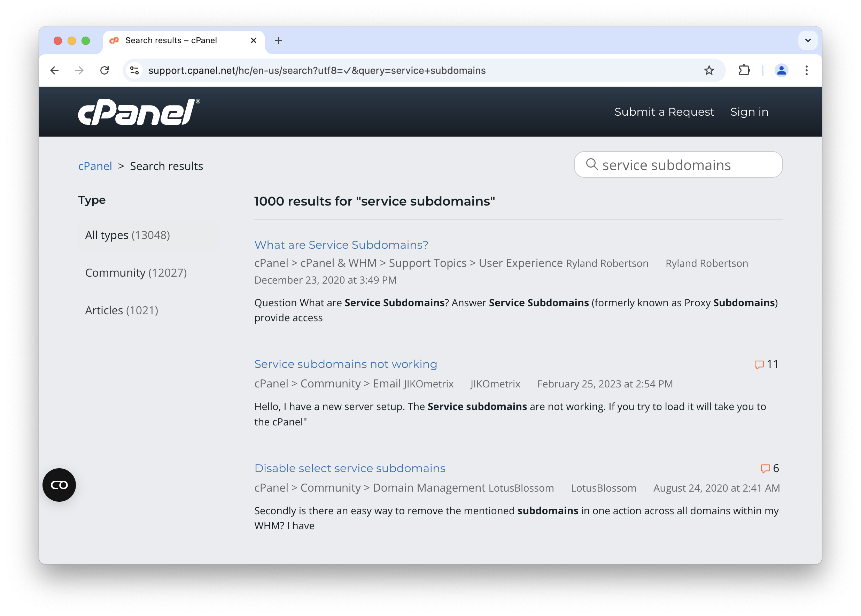The image size is (861, 616).
Task: Click the 'Type' sidebar heading
Action: [x=92, y=200]
